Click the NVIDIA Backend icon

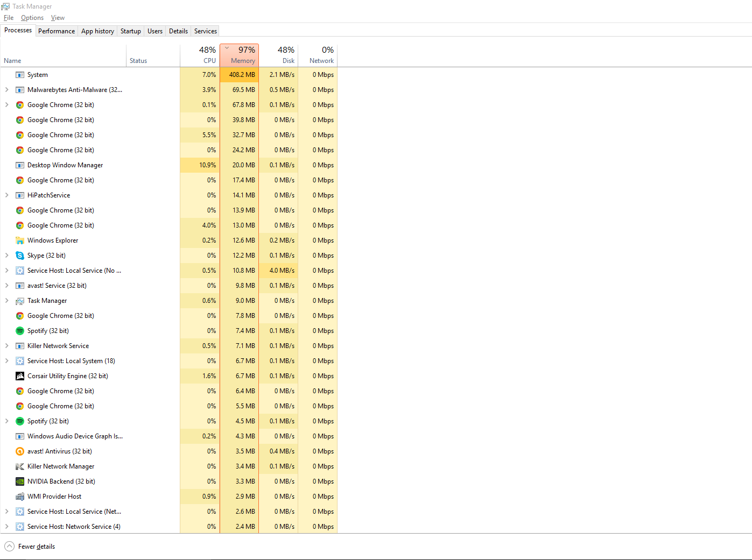[x=20, y=481]
